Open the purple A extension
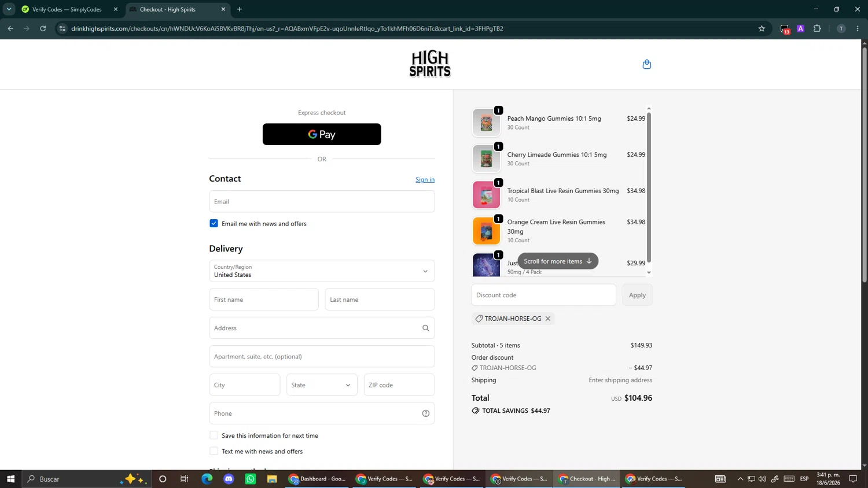This screenshot has width=868, height=488. tap(801, 28)
